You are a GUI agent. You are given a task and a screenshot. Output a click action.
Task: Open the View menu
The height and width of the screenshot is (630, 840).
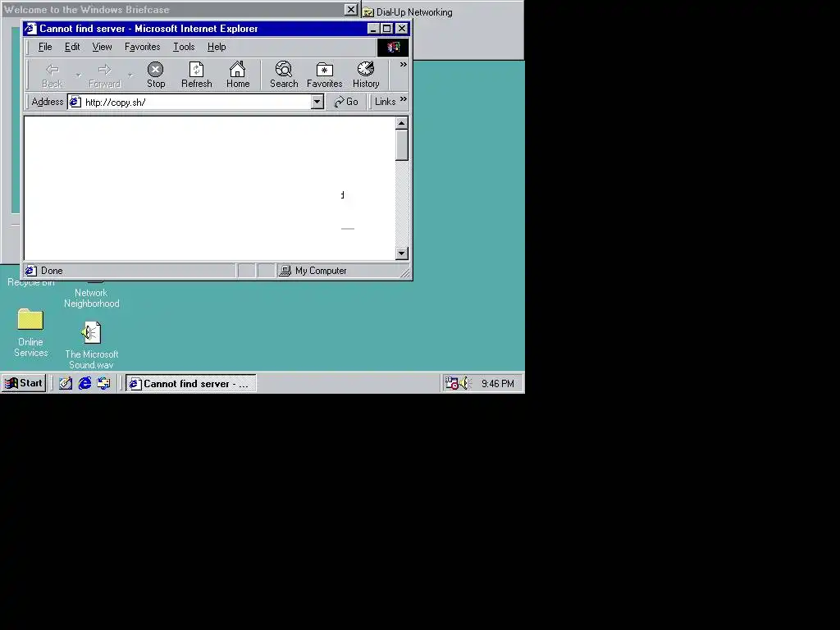point(102,47)
